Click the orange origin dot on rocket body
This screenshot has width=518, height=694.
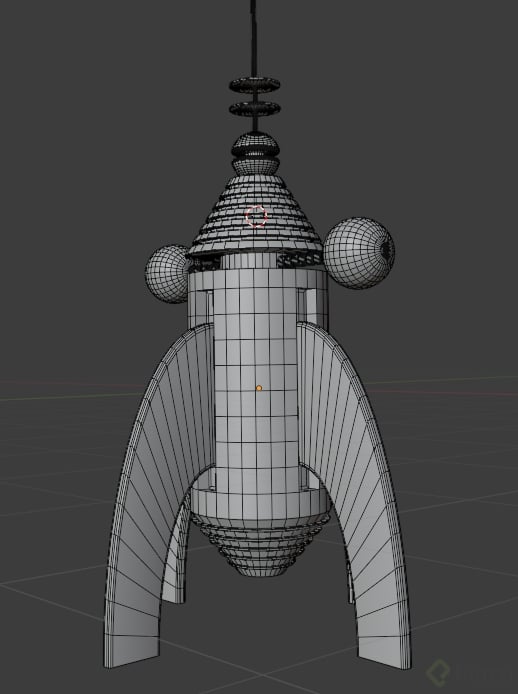click(259, 388)
